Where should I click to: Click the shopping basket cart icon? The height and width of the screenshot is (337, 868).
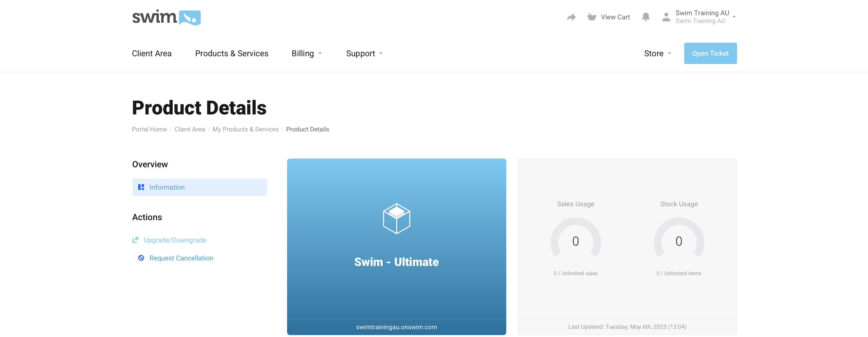tap(592, 17)
